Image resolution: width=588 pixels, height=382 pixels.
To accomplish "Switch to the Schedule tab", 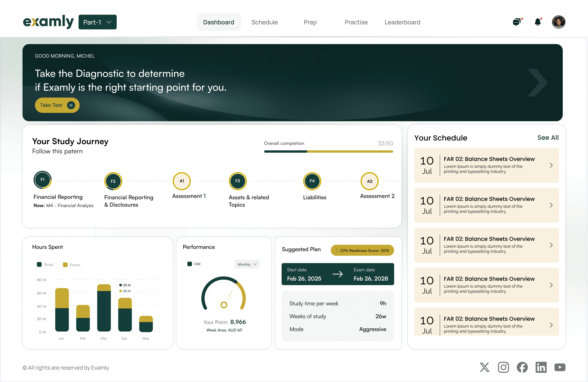I will coord(264,22).
